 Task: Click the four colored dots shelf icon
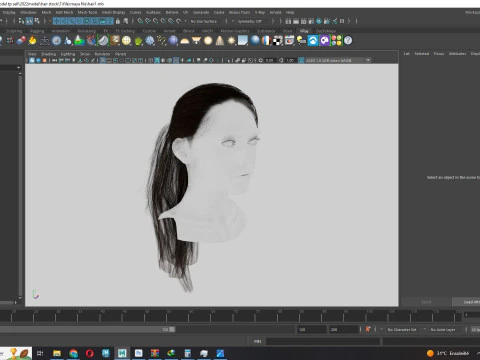(337, 41)
